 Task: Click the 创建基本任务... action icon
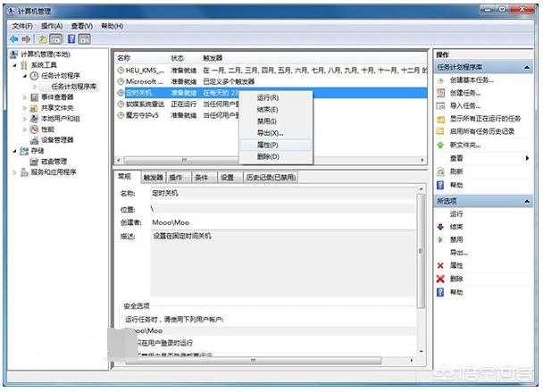pos(441,80)
